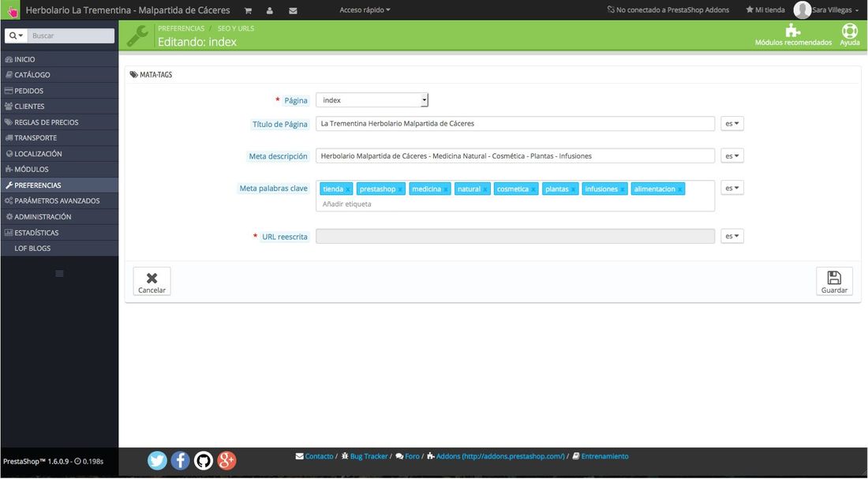Screen dimensions: 868x479
Task: Remove the 'cosmetica' keyword tag
Action: pyautogui.click(x=533, y=189)
